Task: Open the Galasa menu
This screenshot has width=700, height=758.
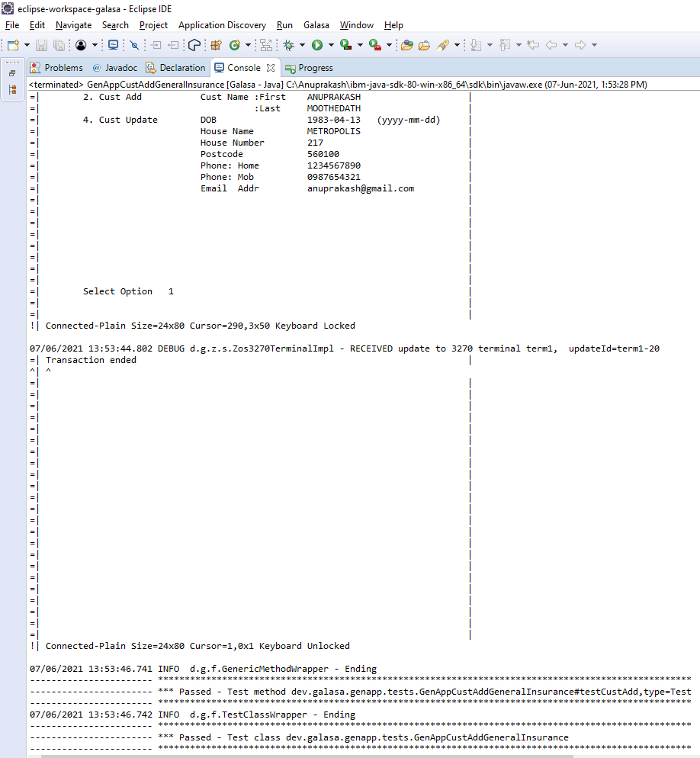Action: point(316,25)
